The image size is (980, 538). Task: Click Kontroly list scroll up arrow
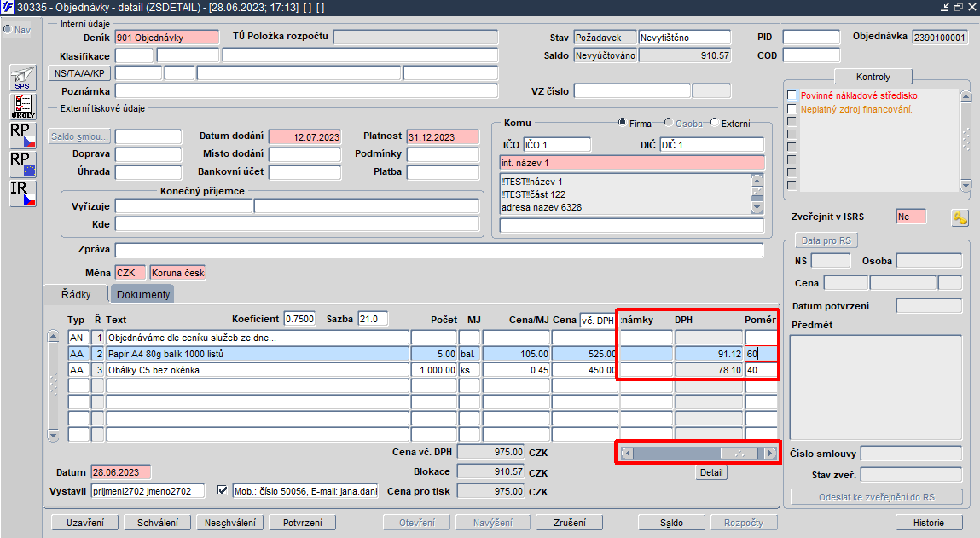(x=966, y=96)
